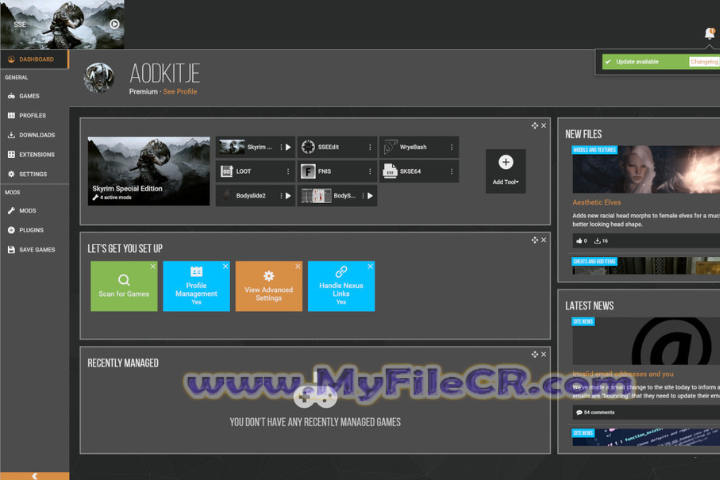Run the Bodyslide2 tool
Screen dimensions: 720x480
point(288,196)
